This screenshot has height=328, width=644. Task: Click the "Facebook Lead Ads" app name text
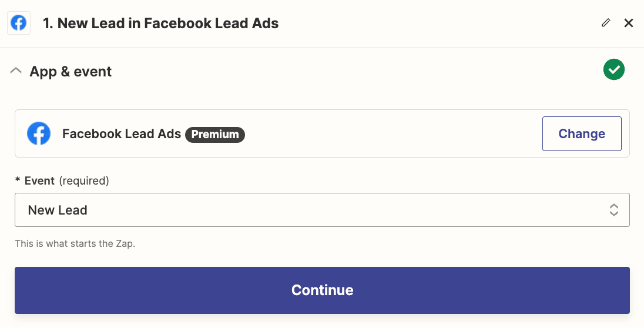[x=122, y=134]
